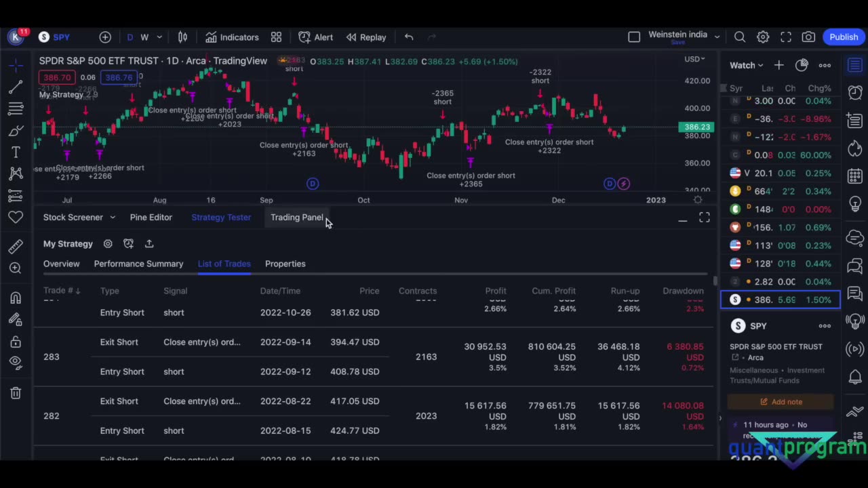Select the crosshair cursor tool
The image size is (868, 488).
pyautogui.click(x=16, y=65)
